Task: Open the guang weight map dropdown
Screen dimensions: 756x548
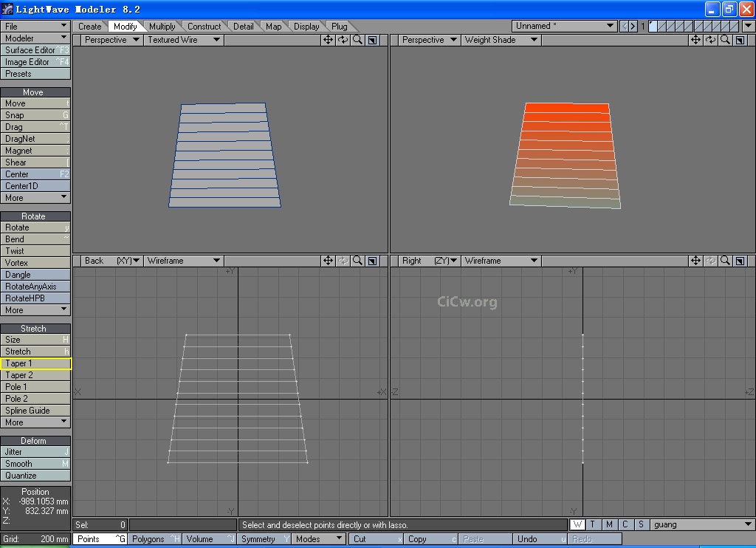Action: 701,524
